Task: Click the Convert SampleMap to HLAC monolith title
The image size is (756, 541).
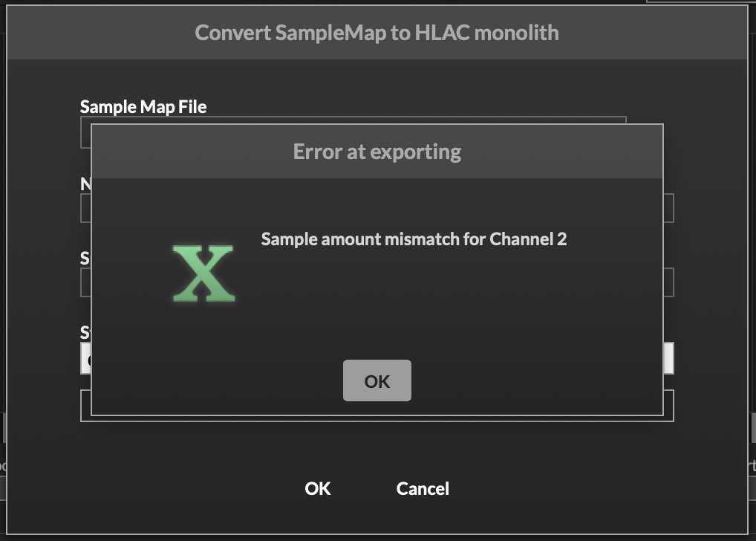Action: [377, 33]
